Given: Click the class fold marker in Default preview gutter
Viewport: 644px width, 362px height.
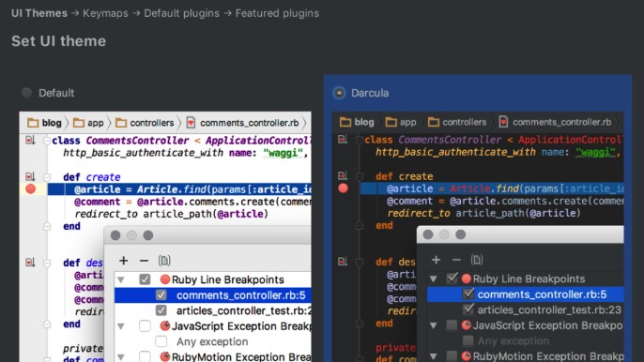Looking at the screenshot, I should click(47, 141).
